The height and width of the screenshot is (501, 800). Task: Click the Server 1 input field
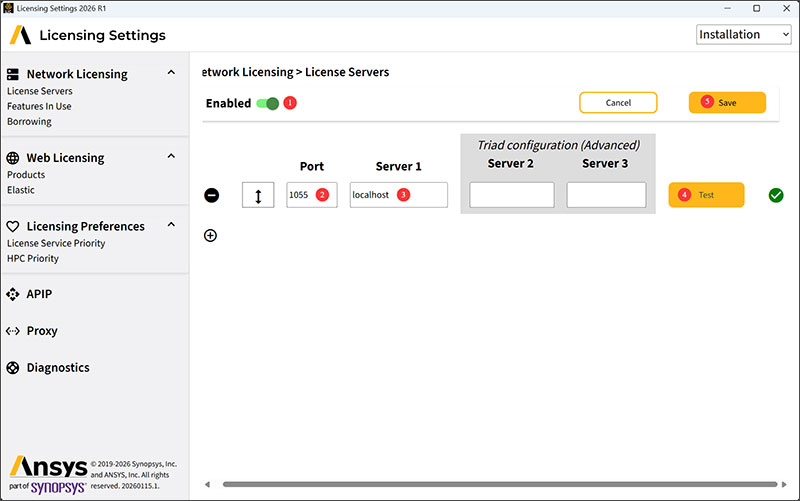coord(398,195)
